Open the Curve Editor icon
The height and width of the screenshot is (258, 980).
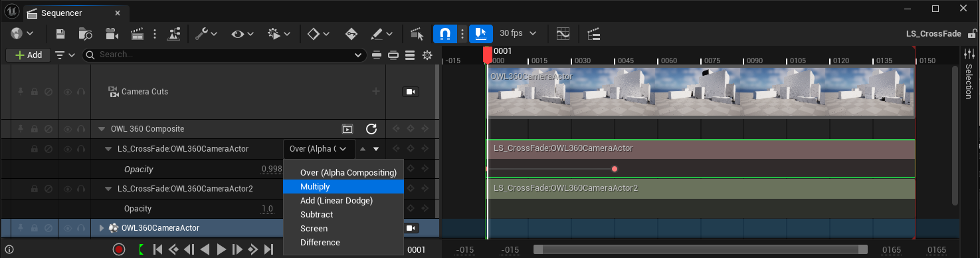(x=563, y=33)
